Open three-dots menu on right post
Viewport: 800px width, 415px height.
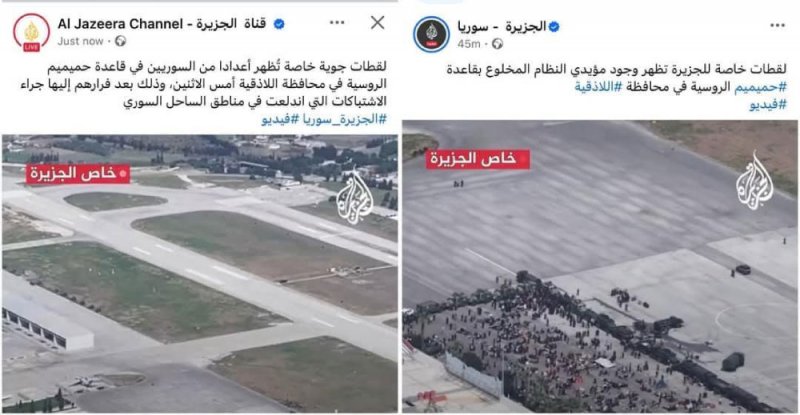[x=777, y=25]
